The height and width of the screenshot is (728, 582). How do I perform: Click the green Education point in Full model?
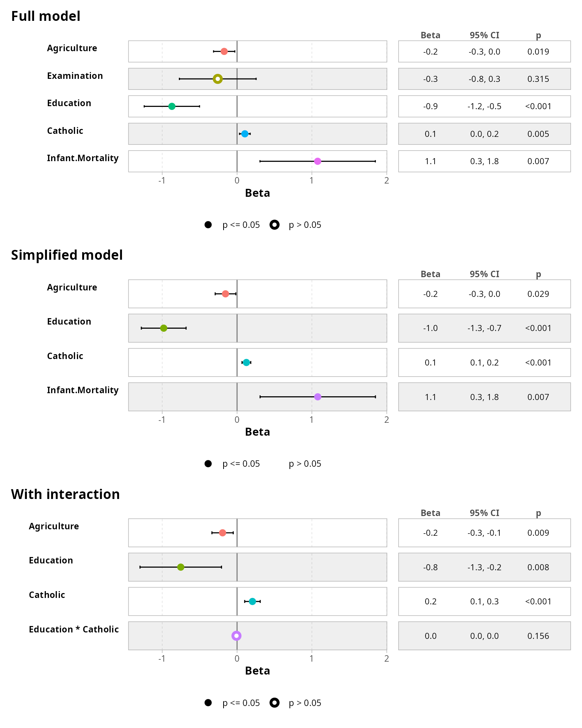click(x=172, y=106)
